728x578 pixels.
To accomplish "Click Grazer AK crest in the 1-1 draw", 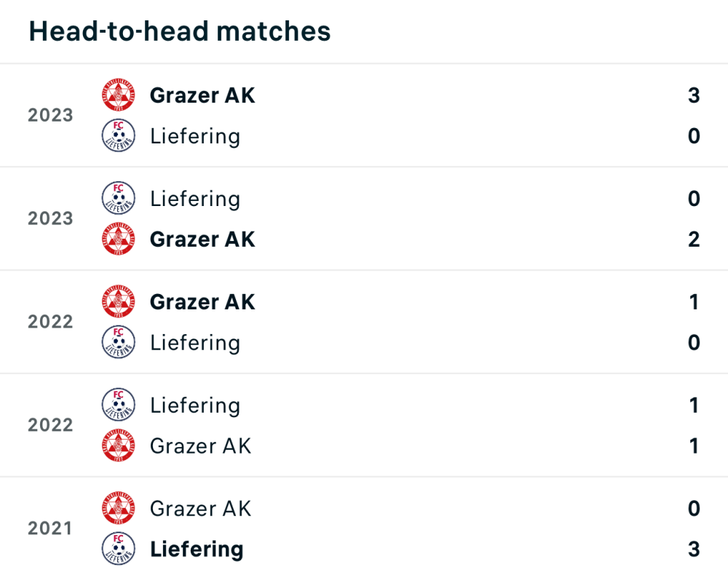I will [119, 446].
